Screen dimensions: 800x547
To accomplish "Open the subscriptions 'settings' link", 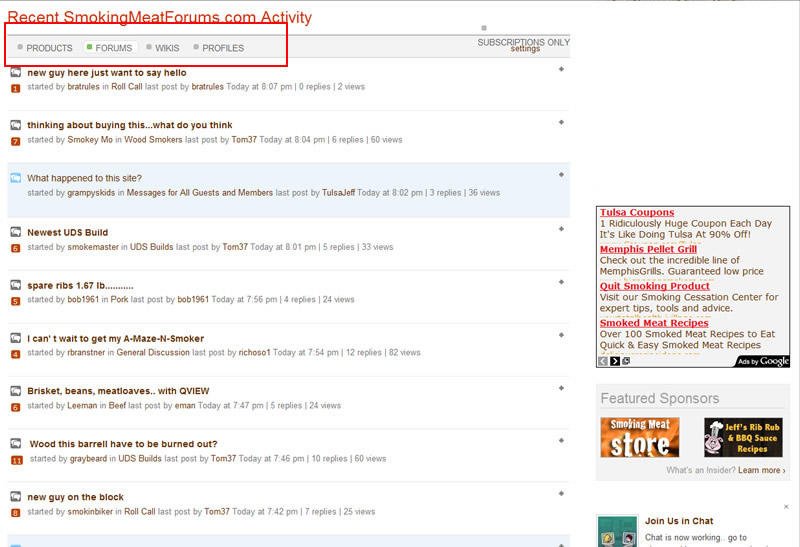I will tap(525, 48).
